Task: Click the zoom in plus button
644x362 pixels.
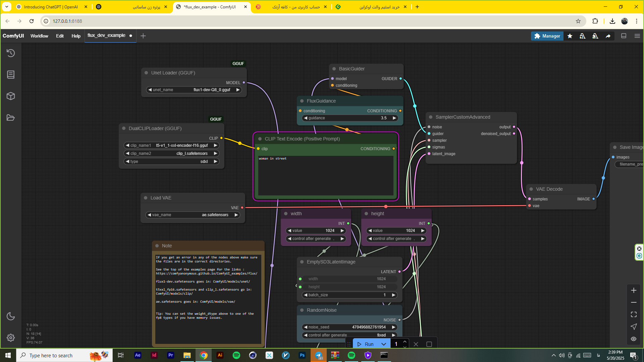Action: click(x=634, y=290)
